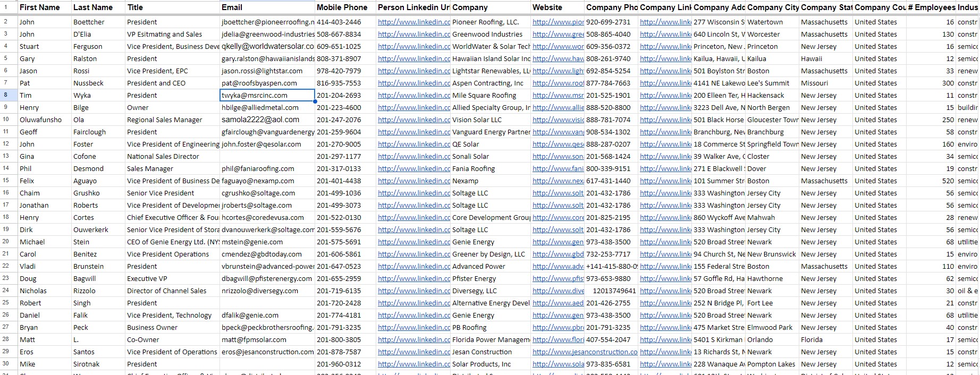Click email samola2222@aol.com
Screen dimensions: 980x375
tap(267, 120)
